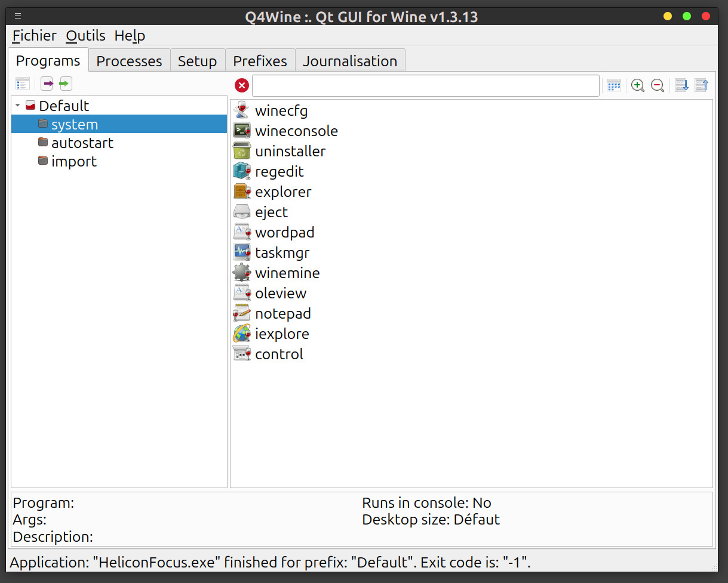Select the autostart folder
Screen dimensions: 728x583
(82, 143)
